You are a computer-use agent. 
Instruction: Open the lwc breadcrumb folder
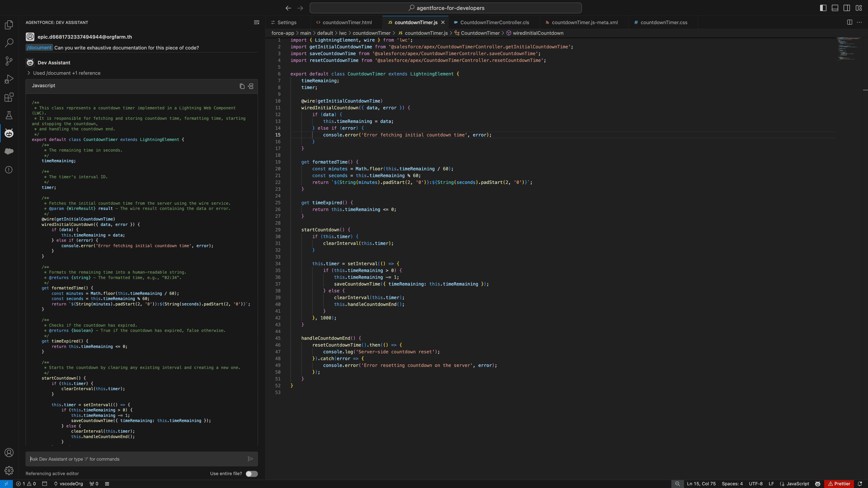(x=343, y=33)
